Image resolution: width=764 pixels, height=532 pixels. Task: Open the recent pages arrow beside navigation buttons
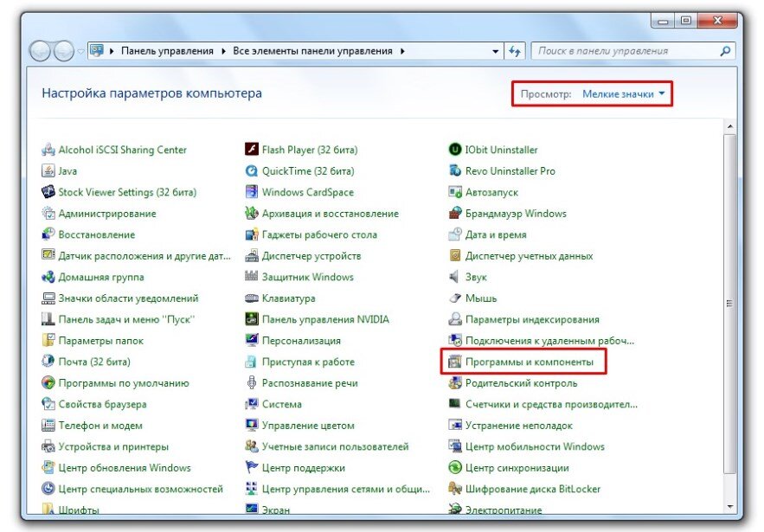[80, 51]
